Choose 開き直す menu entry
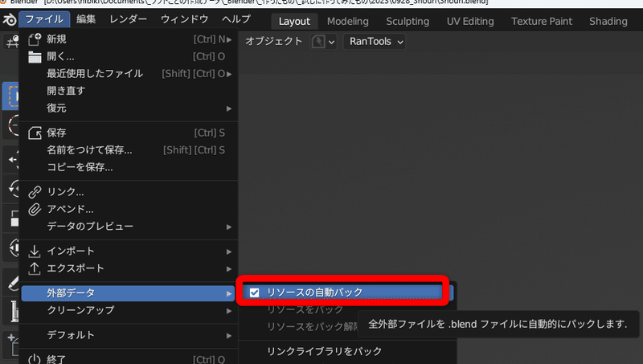The image size is (643, 364). tap(128, 91)
